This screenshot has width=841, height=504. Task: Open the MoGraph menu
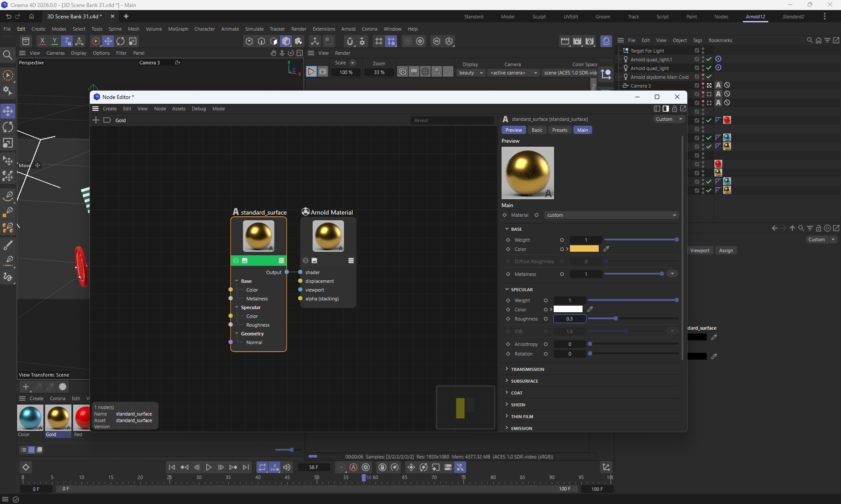pyautogui.click(x=178, y=29)
